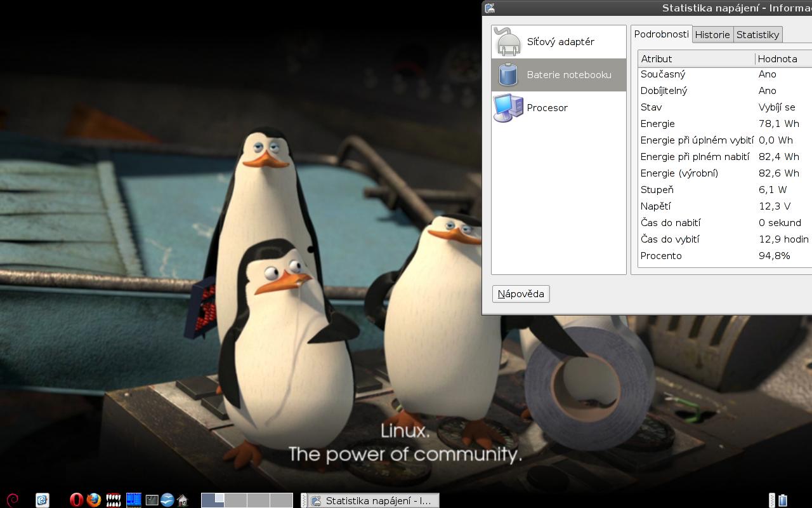
Task: Click the Statistika napájení window title bar
Action: tap(647, 8)
